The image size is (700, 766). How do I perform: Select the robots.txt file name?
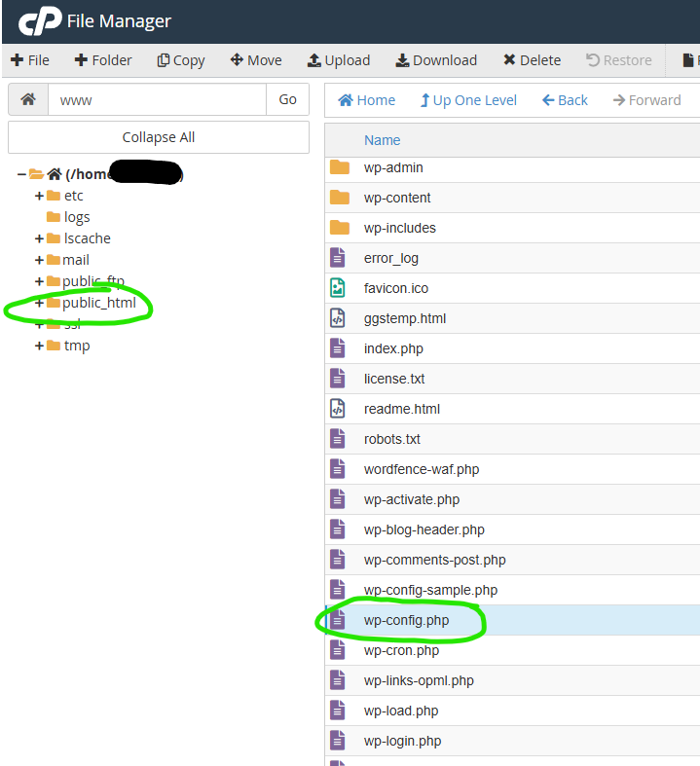(x=391, y=439)
